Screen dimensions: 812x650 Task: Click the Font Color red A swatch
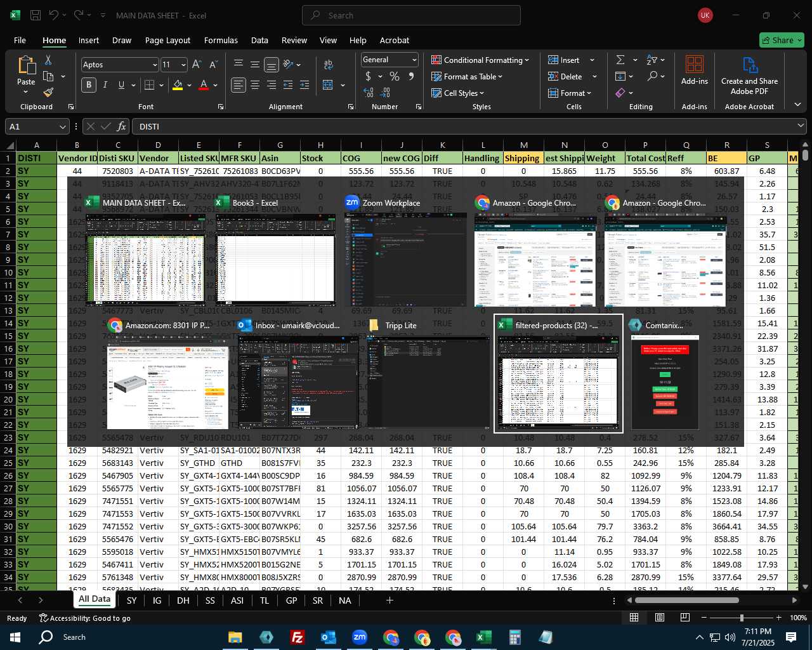(x=204, y=85)
